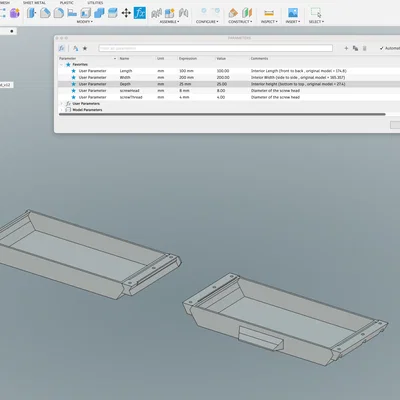Click the second Configure toolbar icon

click(x=216, y=12)
